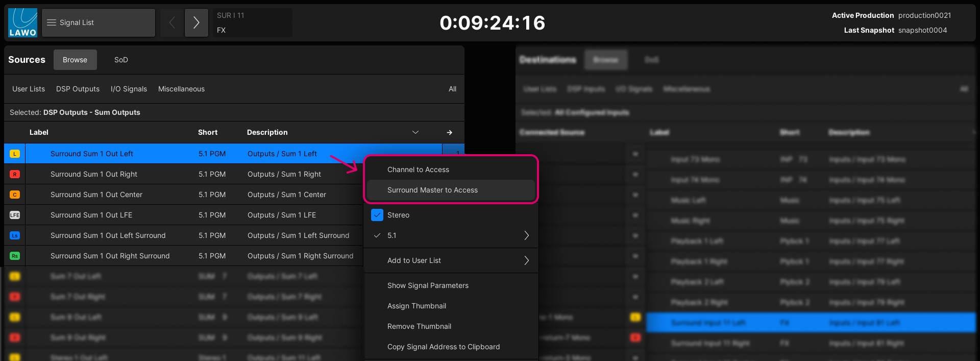This screenshot has width=980, height=361.
Task: Expand the Add to User List submenu
Action: pos(526,260)
